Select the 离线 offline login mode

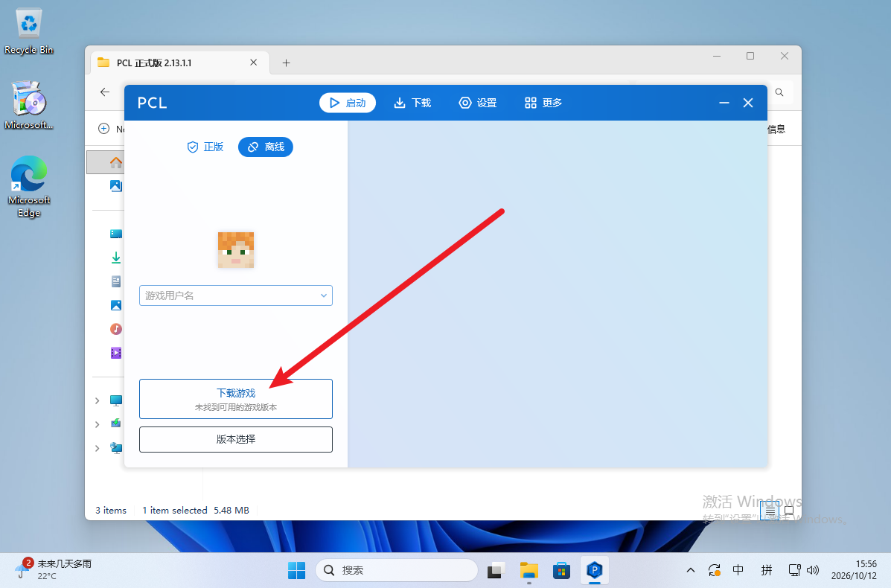pos(266,147)
